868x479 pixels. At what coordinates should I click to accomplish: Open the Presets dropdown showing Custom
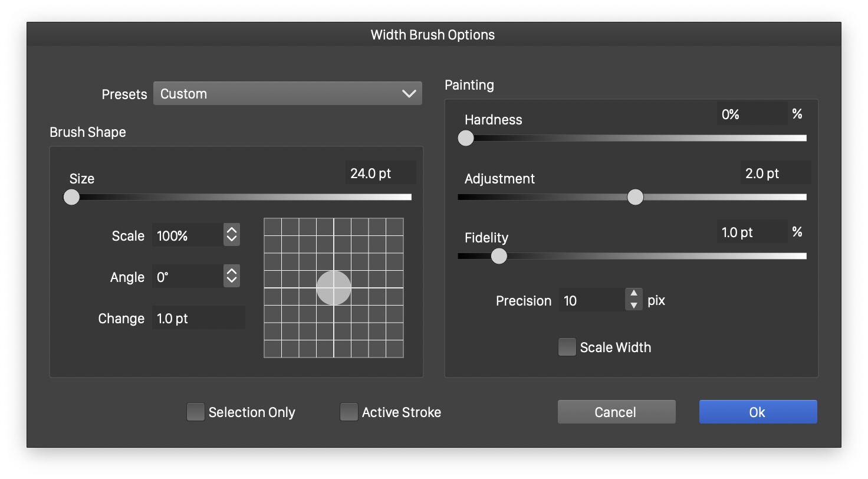(x=287, y=94)
